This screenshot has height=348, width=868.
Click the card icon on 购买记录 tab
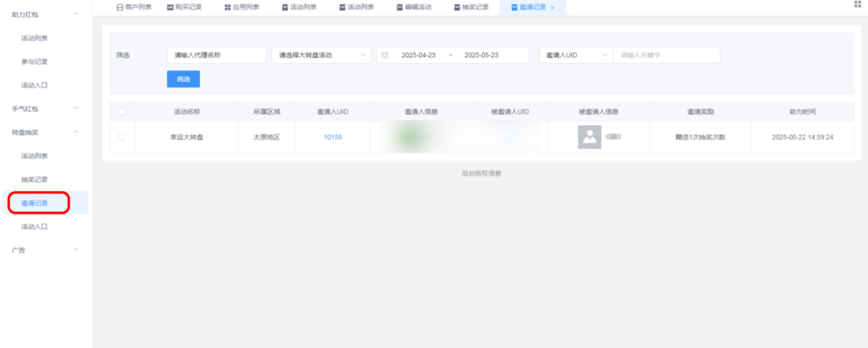pyautogui.click(x=170, y=8)
